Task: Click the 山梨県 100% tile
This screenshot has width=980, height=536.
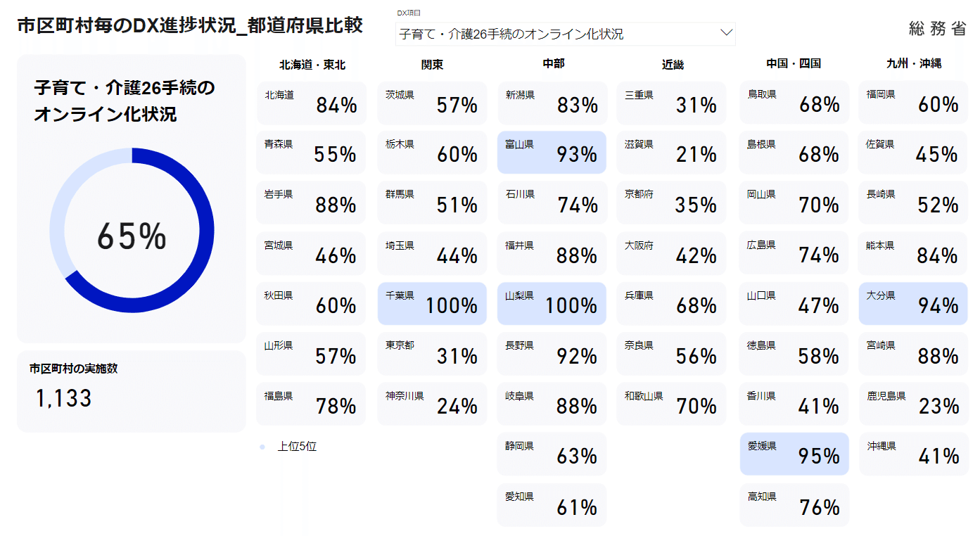Action: click(x=552, y=303)
